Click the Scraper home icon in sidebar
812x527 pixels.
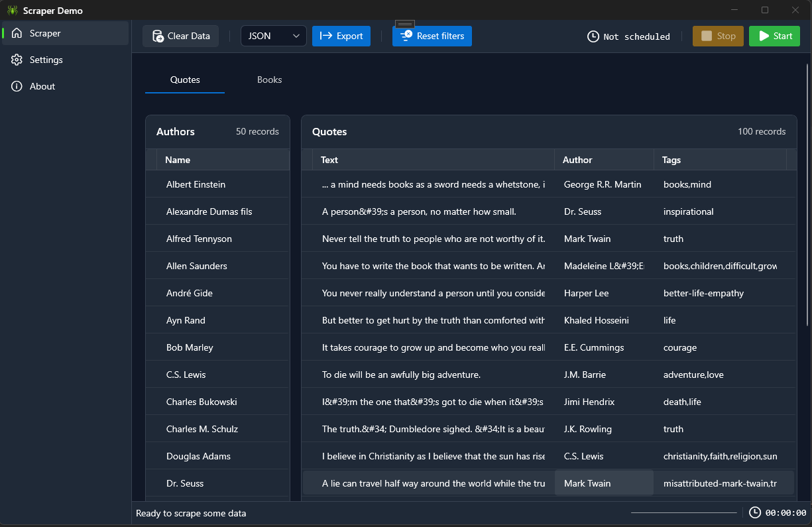(x=17, y=33)
